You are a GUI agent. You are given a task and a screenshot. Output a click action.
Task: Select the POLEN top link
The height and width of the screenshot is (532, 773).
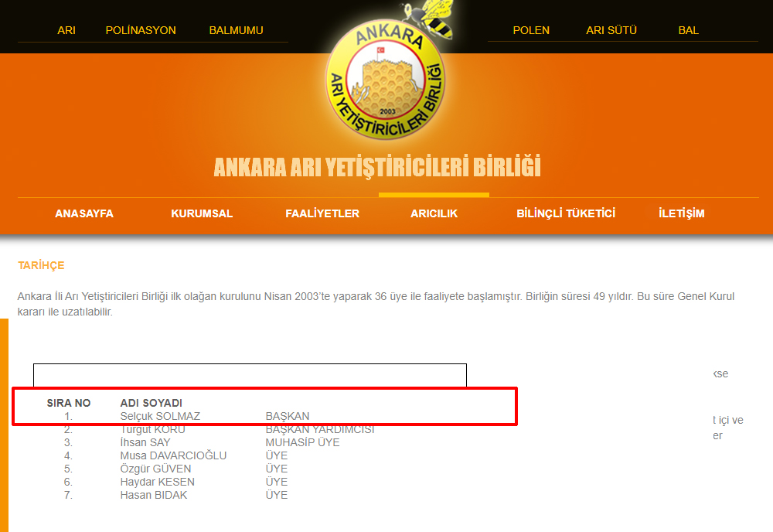tap(531, 30)
